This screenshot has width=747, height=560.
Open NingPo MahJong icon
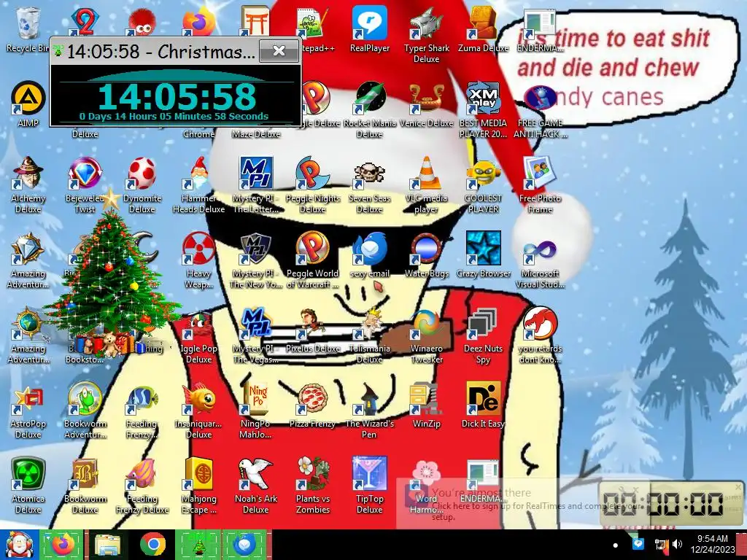(x=256, y=411)
